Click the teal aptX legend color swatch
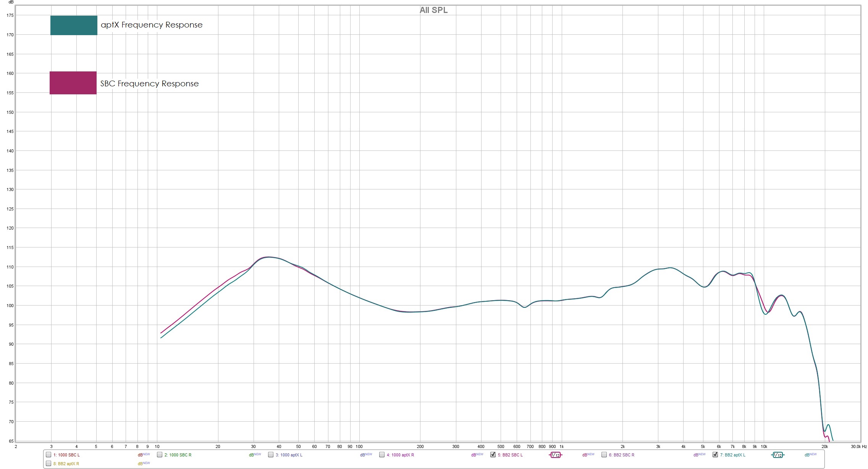The width and height of the screenshot is (868, 469). 74,25
